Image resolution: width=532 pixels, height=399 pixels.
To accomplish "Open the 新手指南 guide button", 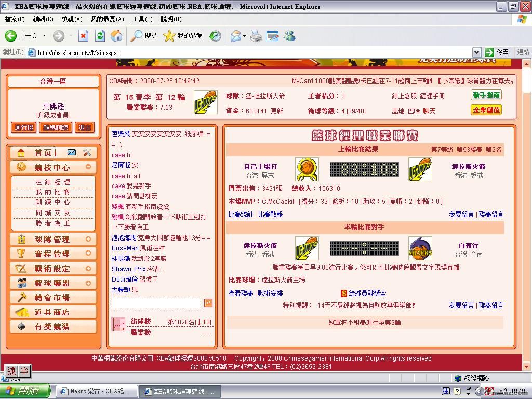I will 486,96.
